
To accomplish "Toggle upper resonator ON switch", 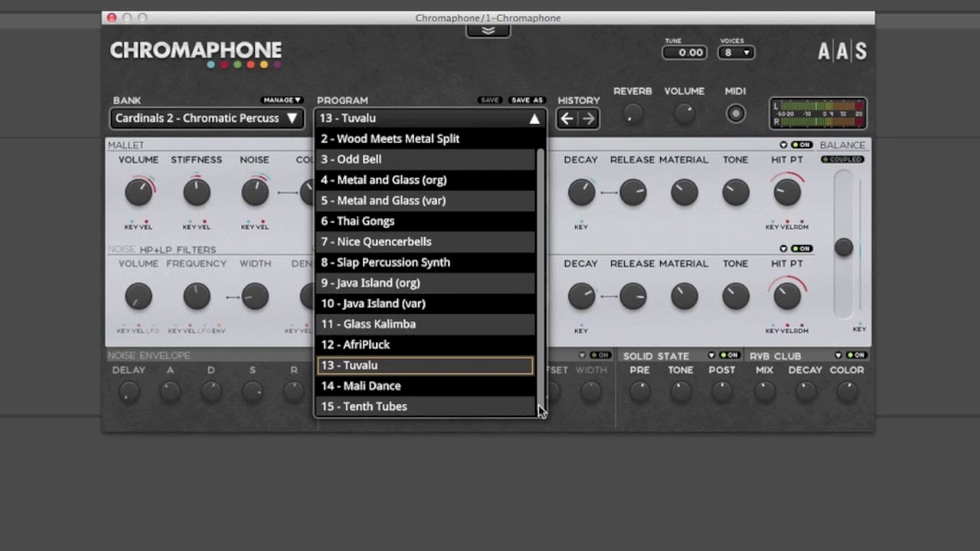I will click(x=802, y=145).
